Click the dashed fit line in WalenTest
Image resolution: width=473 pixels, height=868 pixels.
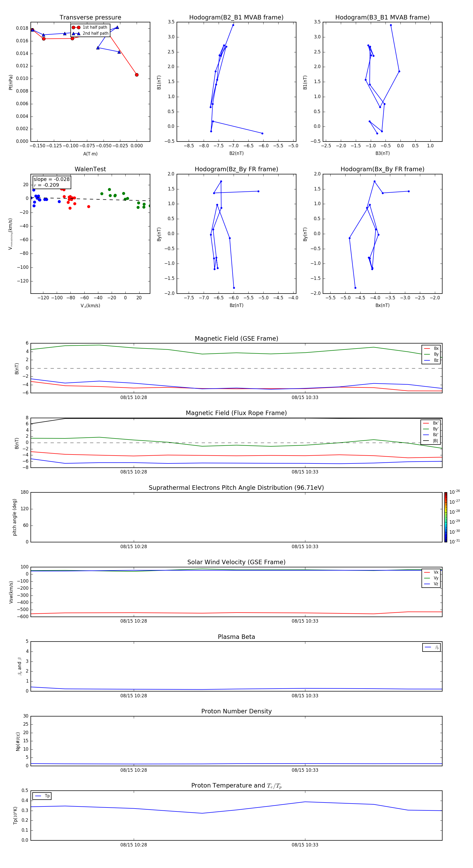pos(90,199)
